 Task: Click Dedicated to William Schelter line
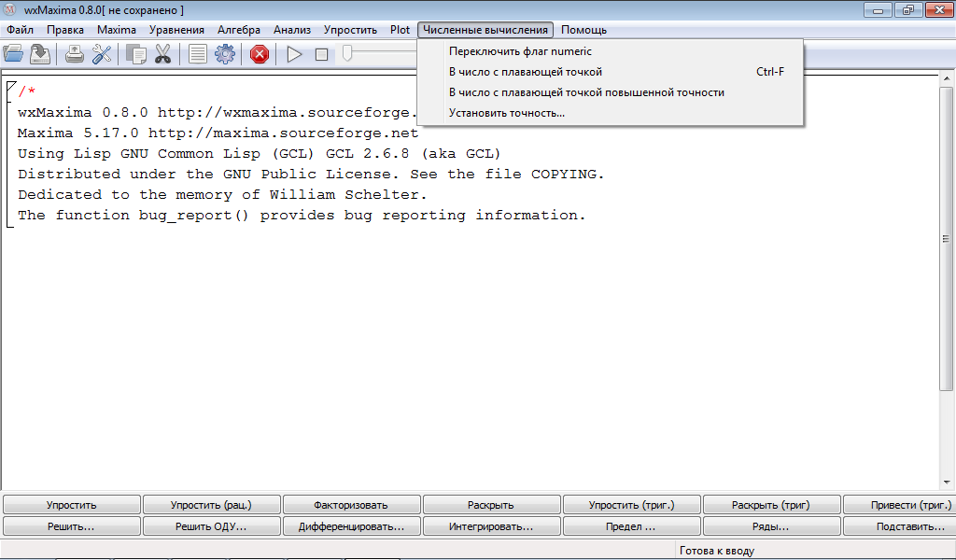222,195
